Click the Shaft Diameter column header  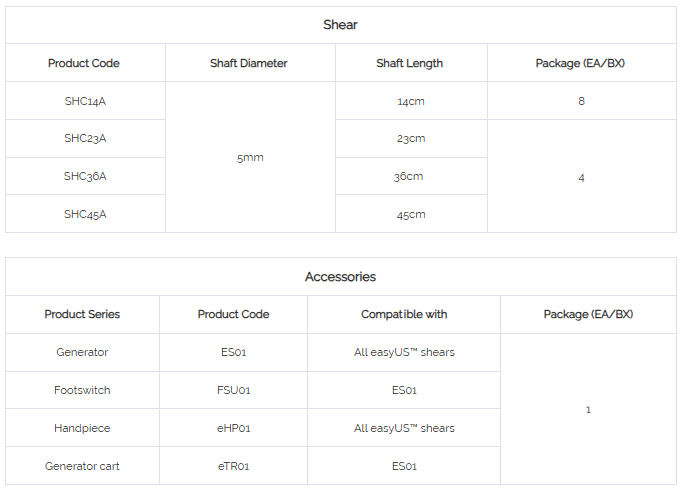tap(249, 63)
